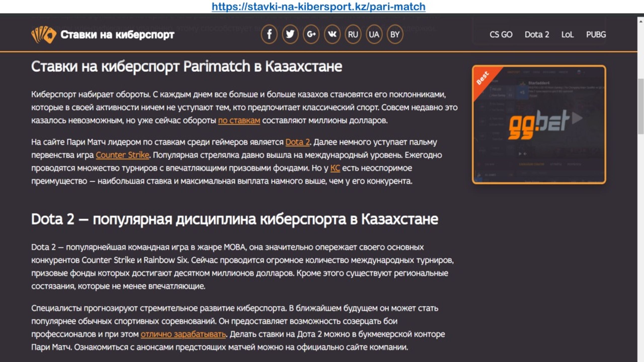
Task: Follow the stavki-na-kibersport.kz URL link
Action: (x=318, y=7)
